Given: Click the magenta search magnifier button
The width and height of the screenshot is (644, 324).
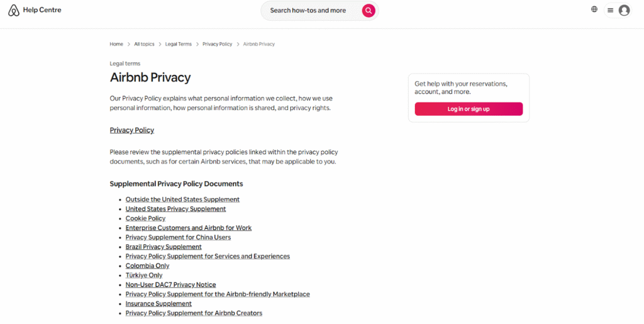Looking at the screenshot, I should (369, 11).
